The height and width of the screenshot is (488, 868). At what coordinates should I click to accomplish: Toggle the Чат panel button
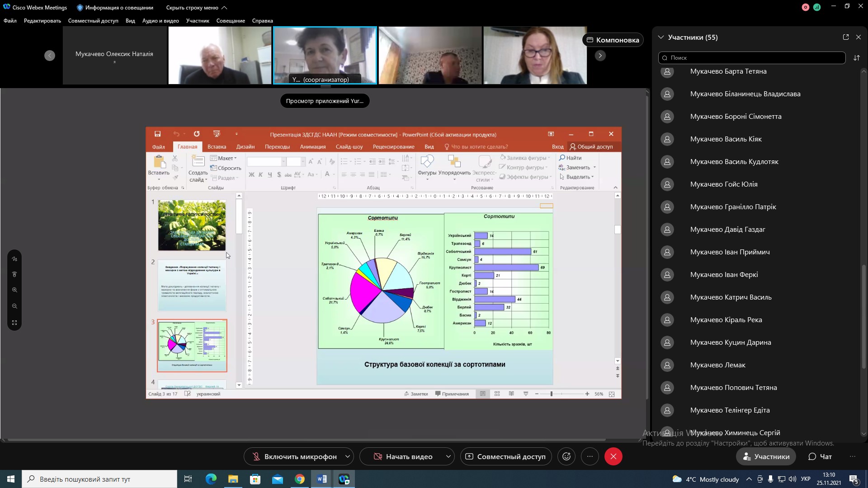point(820,456)
